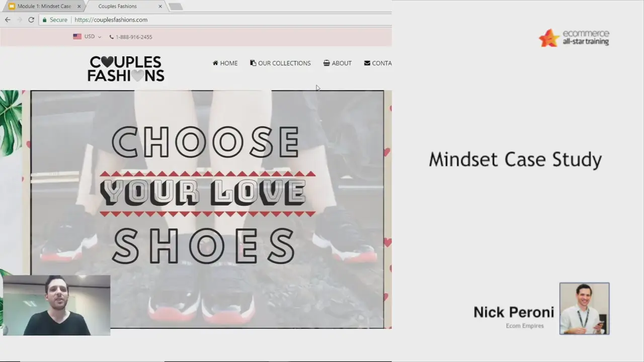Click the presenter webcam video thumbnail
The height and width of the screenshot is (362, 644).
coord(56,305)
